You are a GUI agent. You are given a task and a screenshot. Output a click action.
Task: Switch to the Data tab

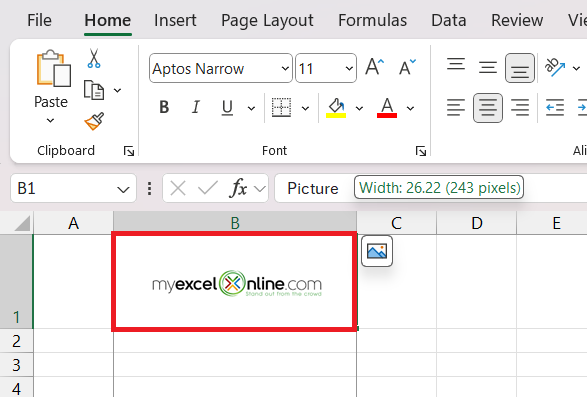448,20
